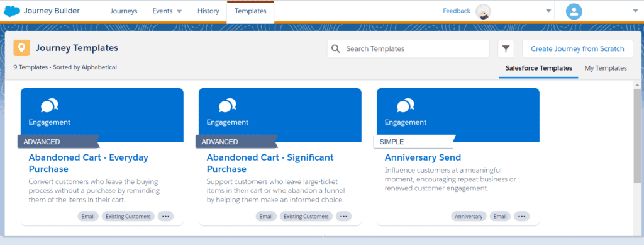The height and width of the screenshot is (245, 644).
Task: Expand the dropdown arrow beside the Astro avatar
Action: [x=548, y=11]
